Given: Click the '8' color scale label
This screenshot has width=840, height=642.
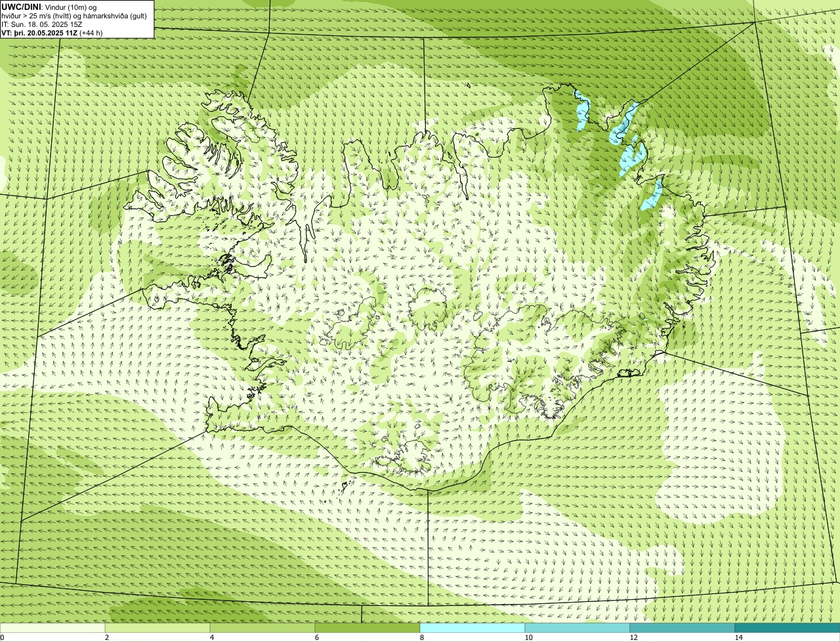Looking at the screenshot, I should coord(421,637).
